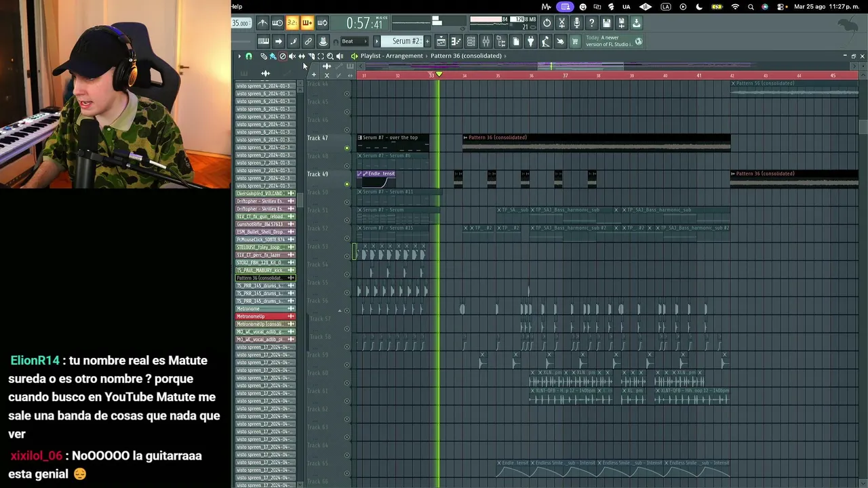The width and height of the screenshot is (868, 488).
Task: Click the save new version icon
Action: (x=621, y=23)
